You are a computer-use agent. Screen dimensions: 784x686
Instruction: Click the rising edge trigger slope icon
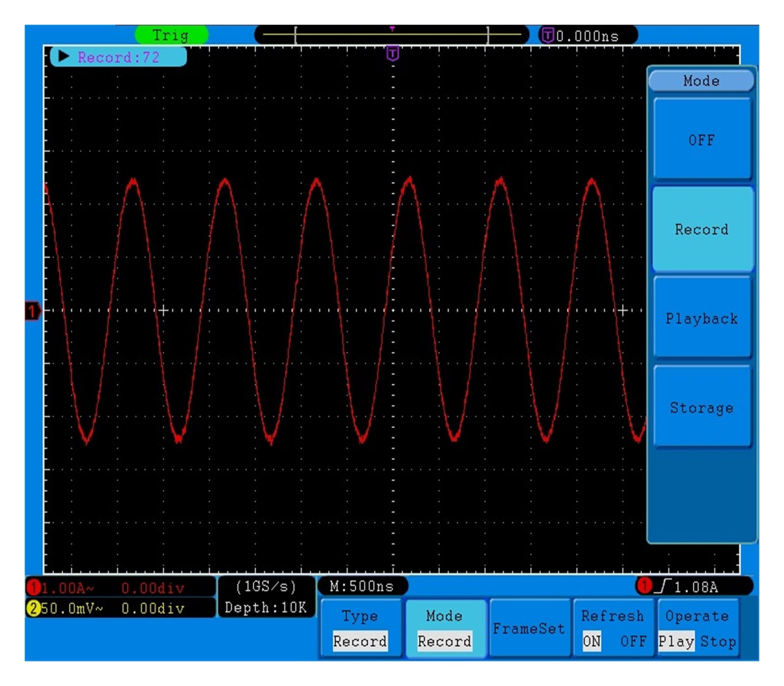663,586
